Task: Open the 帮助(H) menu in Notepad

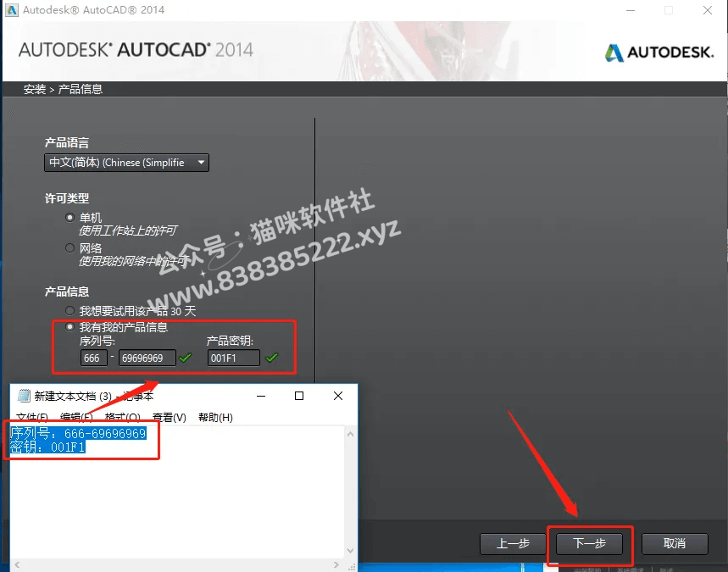Action: (x=215, y=418)
